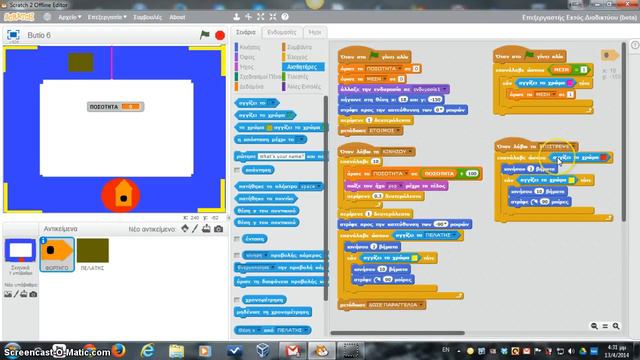Click the red stop button

pyautogui.click(x=220, y=36)
